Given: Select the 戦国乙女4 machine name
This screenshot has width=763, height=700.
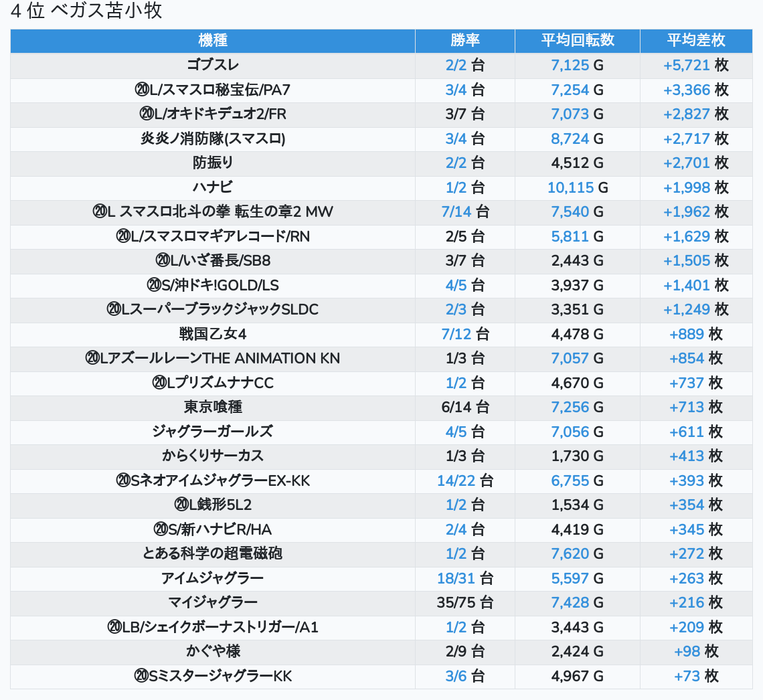Looking at the screenshot, I should (x=213, y=334).
